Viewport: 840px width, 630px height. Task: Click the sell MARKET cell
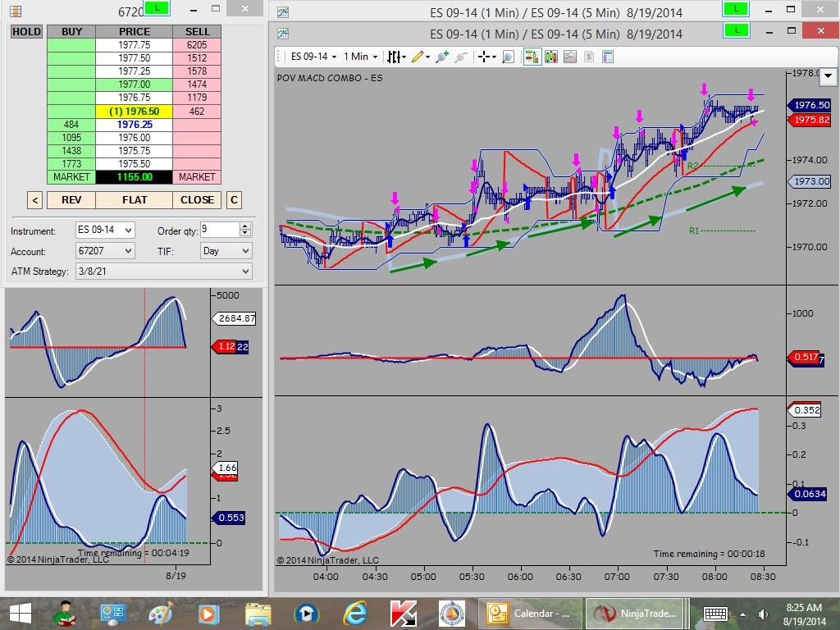(x=197, y=177)
